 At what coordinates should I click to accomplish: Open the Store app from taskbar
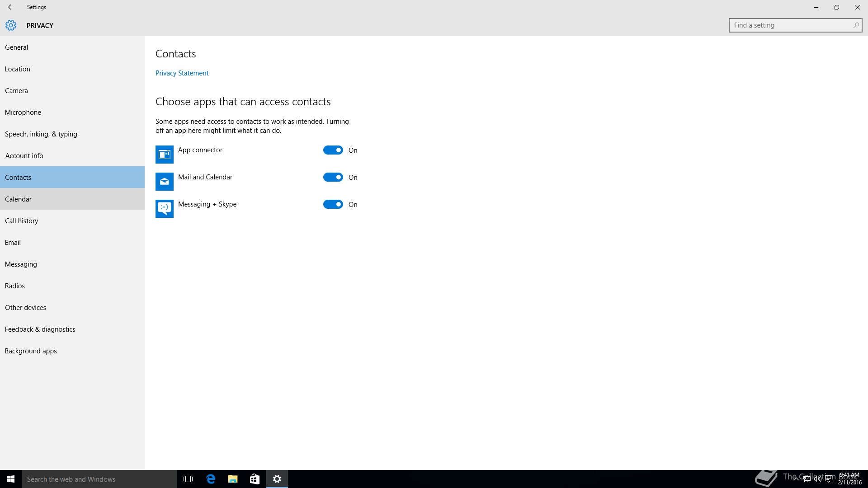[255, 479]
